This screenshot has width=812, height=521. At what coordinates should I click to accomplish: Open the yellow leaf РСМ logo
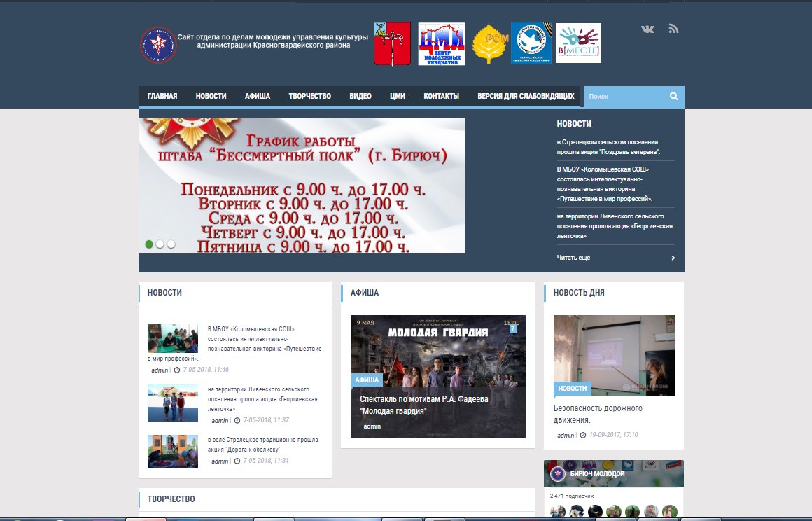[490, 44]
